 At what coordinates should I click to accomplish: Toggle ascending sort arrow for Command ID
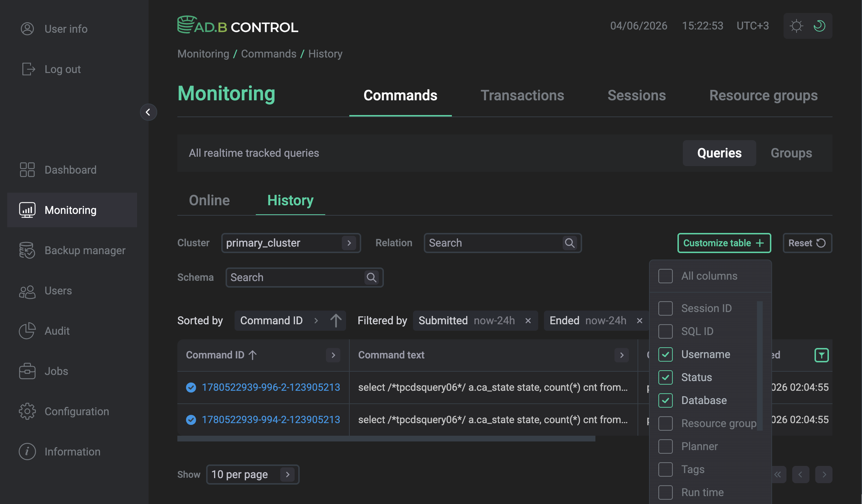(x=336, y=321)
